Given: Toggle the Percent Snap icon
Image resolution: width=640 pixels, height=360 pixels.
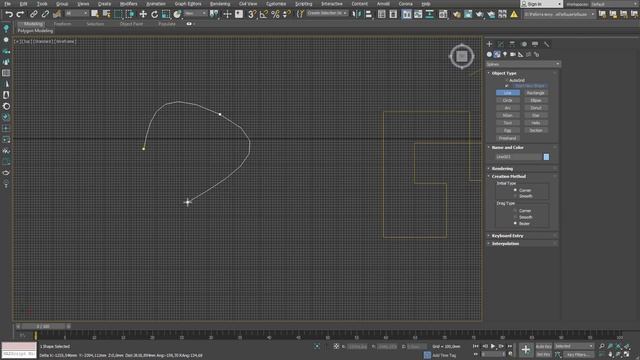Looking at the screenshot, I should (276, 14).
